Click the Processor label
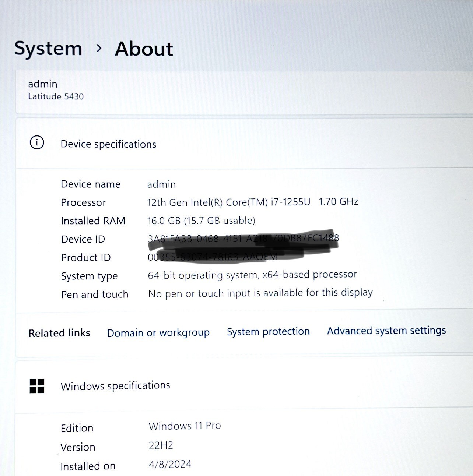473x476 pixels. tap(83, 202)
